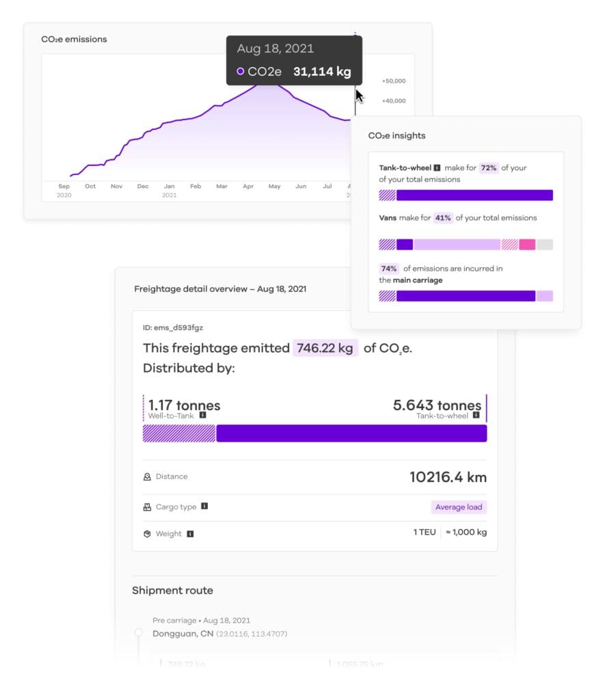Click the 'Mar' label on chart axis
This screenshot has height=700, width=605.
pos(222,186)
